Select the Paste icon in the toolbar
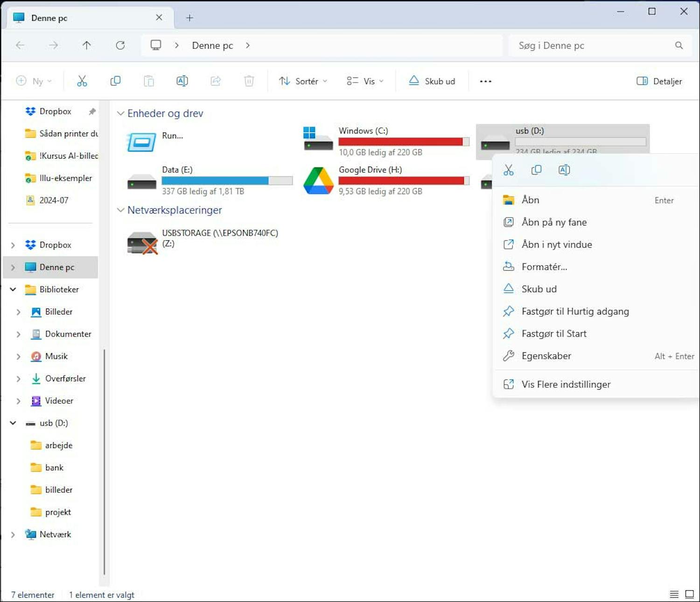Image resolution: width=700 pixels, height=602 pixels. tap(148, 81)
